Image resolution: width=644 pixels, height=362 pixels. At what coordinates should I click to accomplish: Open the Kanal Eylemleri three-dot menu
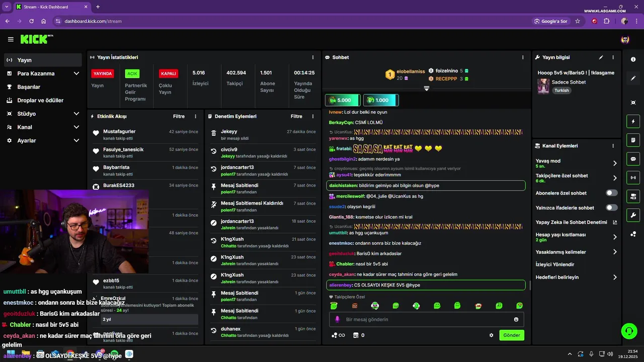click(613, 146)
